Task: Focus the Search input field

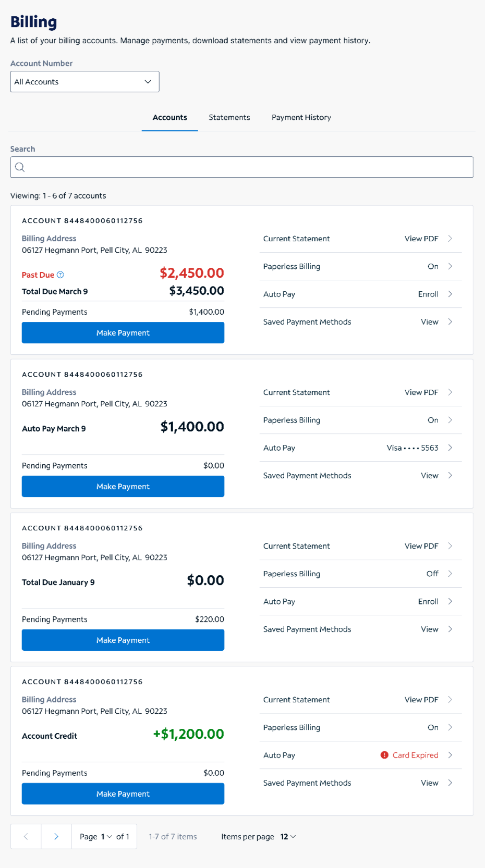Action: [242, 167]
